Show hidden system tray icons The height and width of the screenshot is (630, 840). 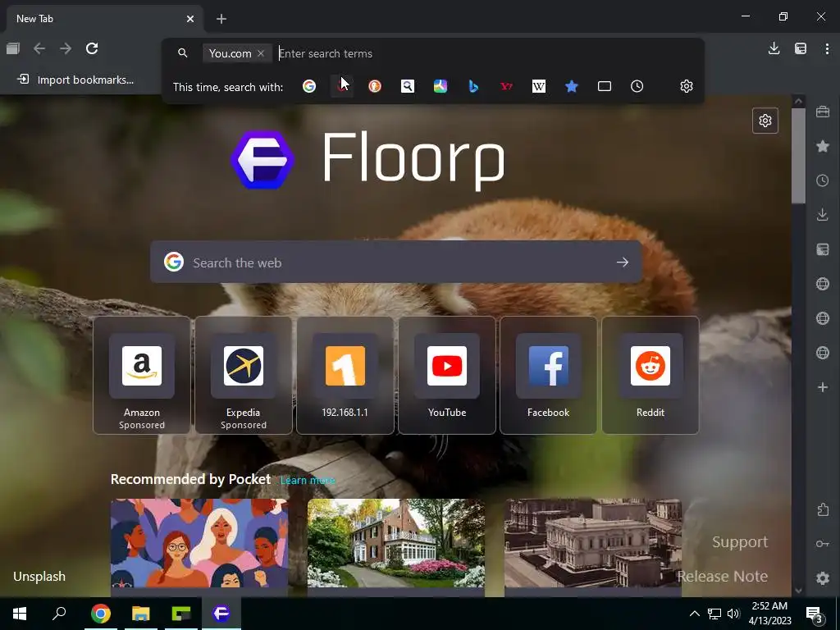(694, 614)
